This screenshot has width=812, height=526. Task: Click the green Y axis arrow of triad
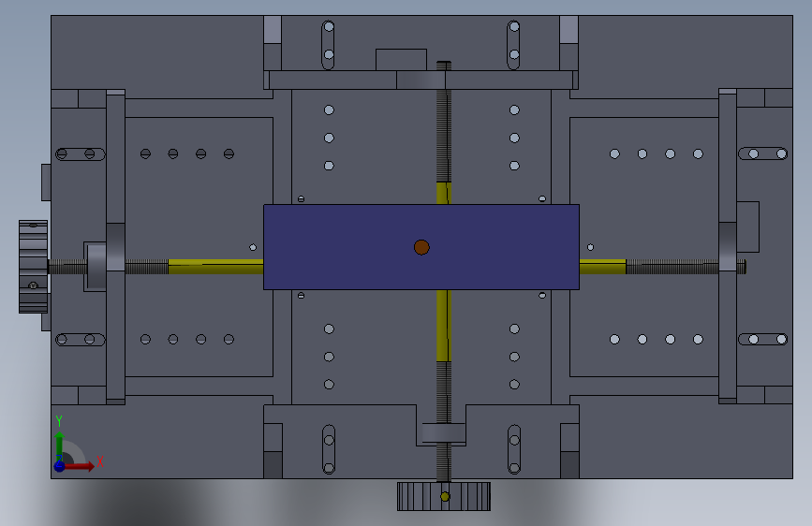tap(60, 445)
